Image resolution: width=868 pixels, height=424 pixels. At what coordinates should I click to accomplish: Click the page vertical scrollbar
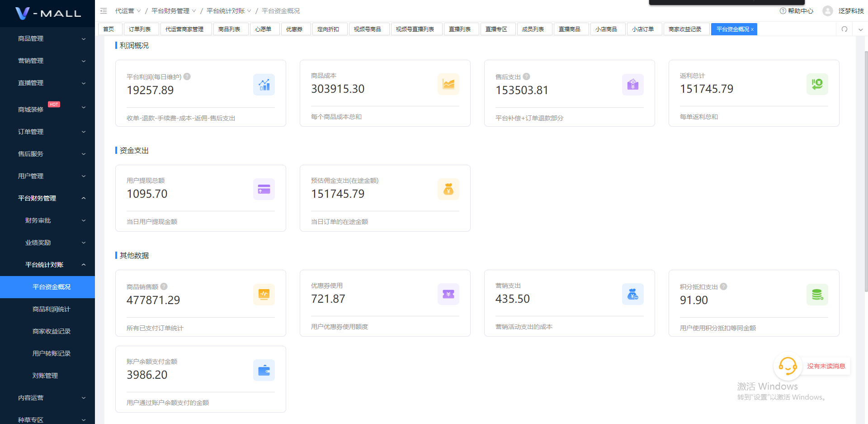pos(866,171)
